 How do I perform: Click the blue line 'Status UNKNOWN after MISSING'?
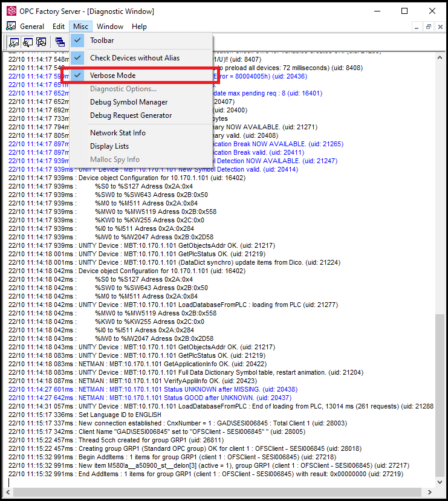tap(153, 389)
